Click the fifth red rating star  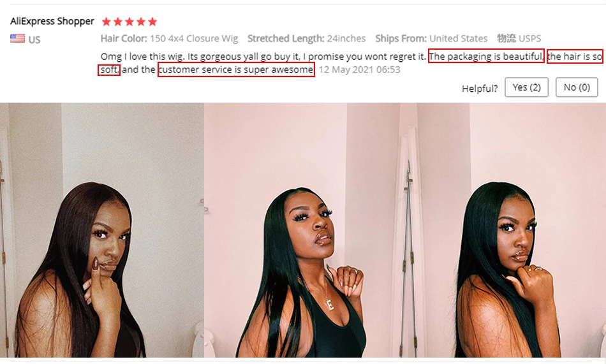coord(152,22)
